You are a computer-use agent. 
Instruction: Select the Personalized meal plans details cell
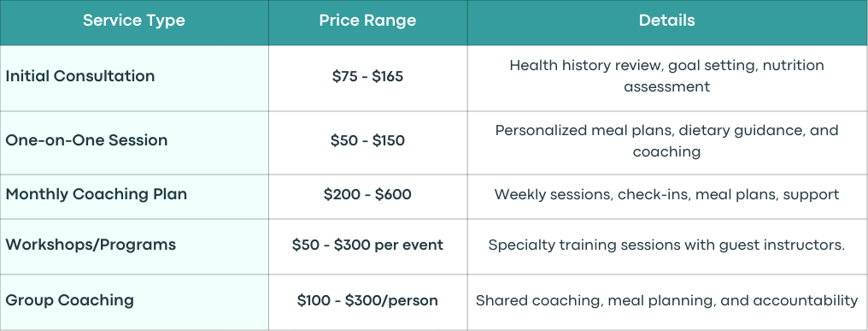[x=667, y=143]
